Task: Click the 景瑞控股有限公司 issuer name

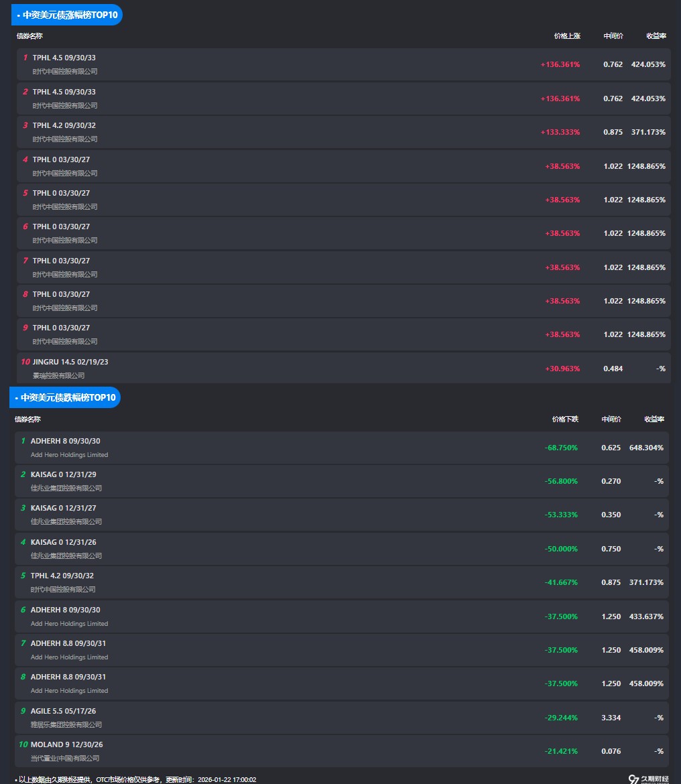Action: 59,376
